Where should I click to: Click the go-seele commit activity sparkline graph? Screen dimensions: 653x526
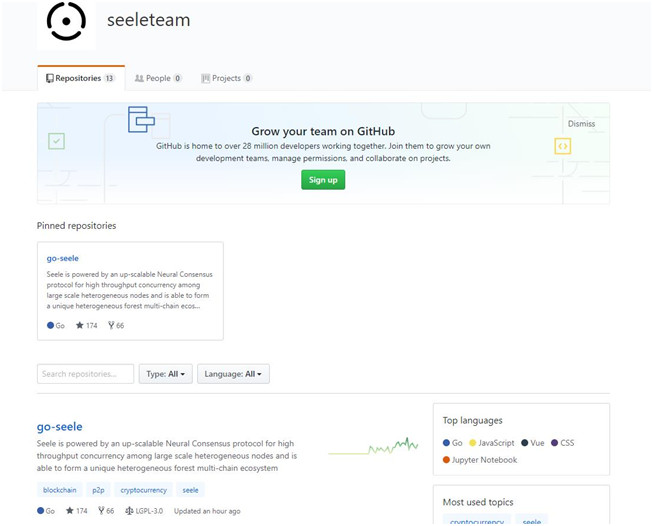[x=373, y=446]
